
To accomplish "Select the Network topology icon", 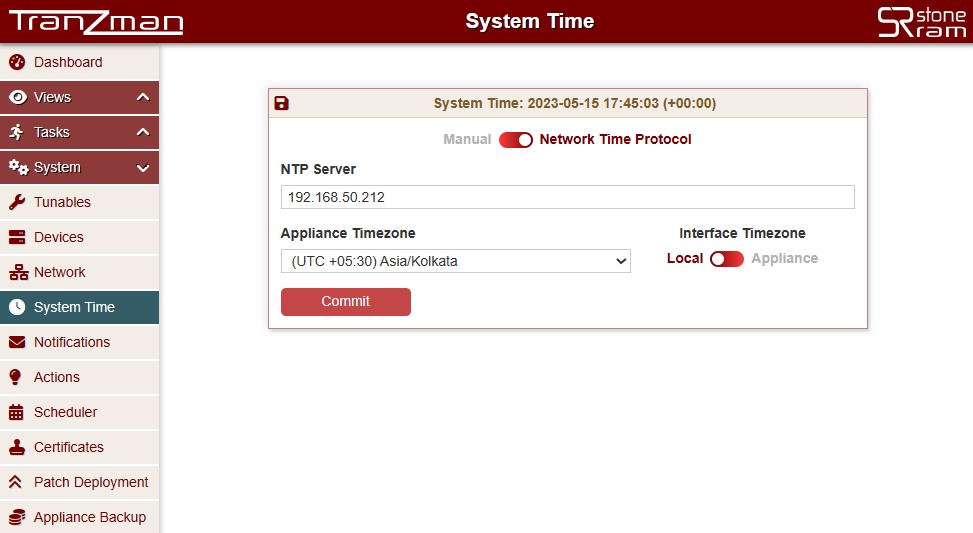I will point(16,272).
